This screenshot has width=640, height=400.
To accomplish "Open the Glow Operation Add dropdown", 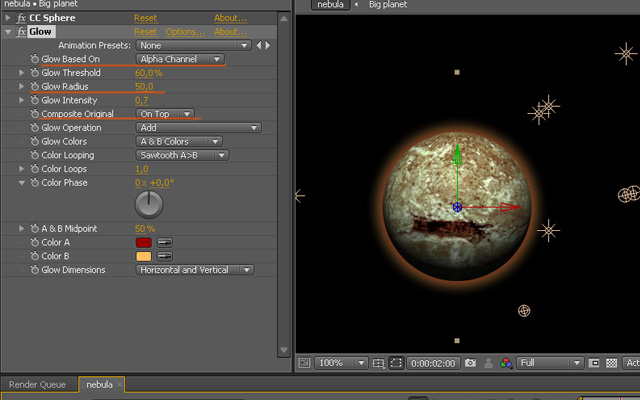I will (198, 128).
